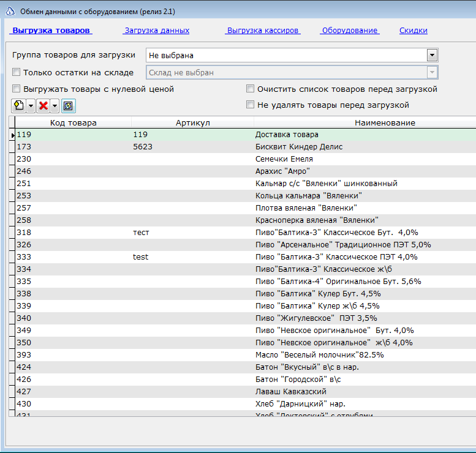Select row 'Пиво "Невское оригинальное" ж\б 4,0%'
Image resolution: width=476 pixels, height=453 pixels.
(245, 343)
